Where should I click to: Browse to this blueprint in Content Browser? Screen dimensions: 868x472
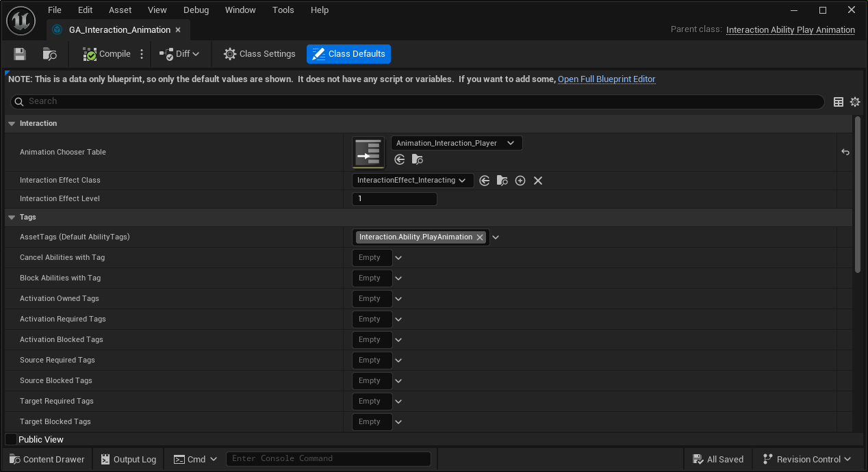(x=49, y=53)
